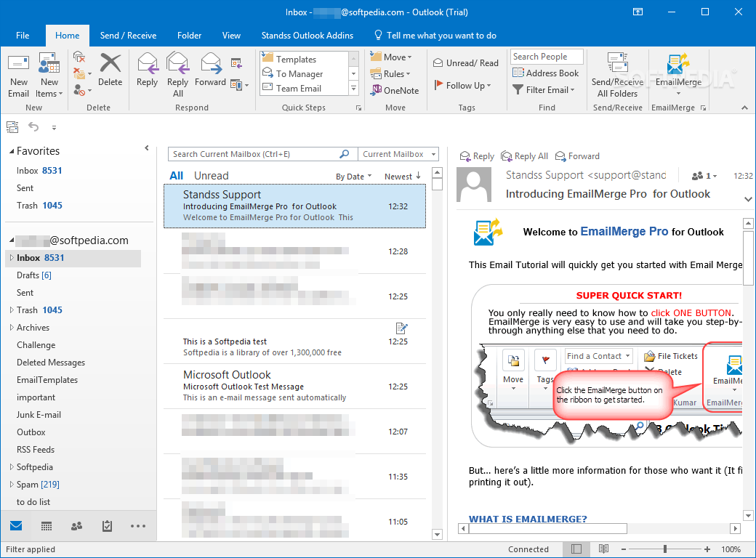Expand the Archives folder
Viewport: 756px width, 558px height.
click(x=12, y=327)
